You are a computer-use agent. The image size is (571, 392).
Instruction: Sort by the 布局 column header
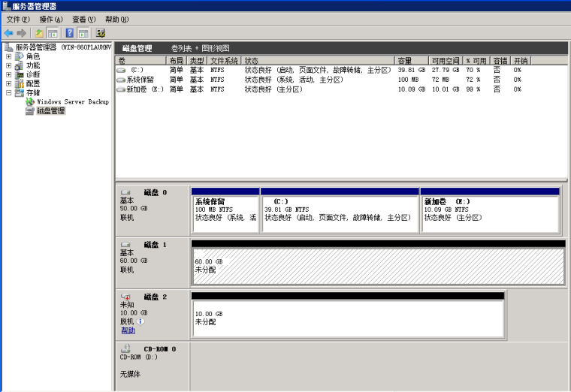click(x=177, y=61)
